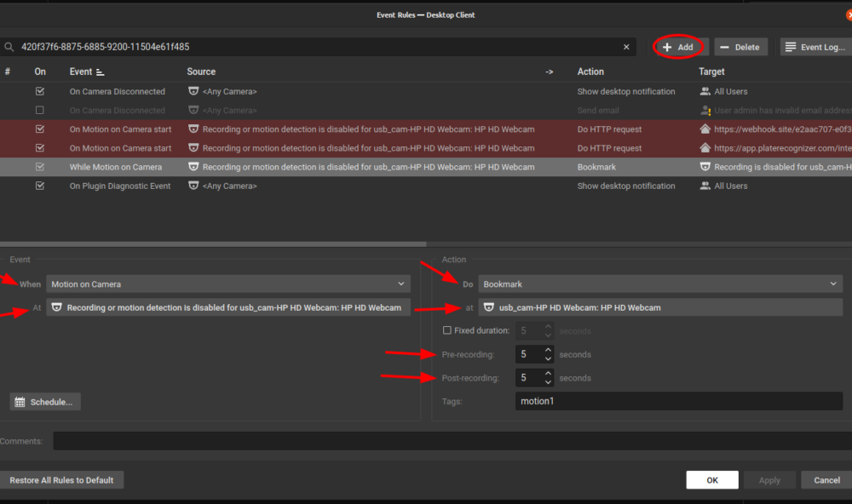852x504 pixels.
Task: Click the Event column sort indicator icon
Action: click(100, 72)
